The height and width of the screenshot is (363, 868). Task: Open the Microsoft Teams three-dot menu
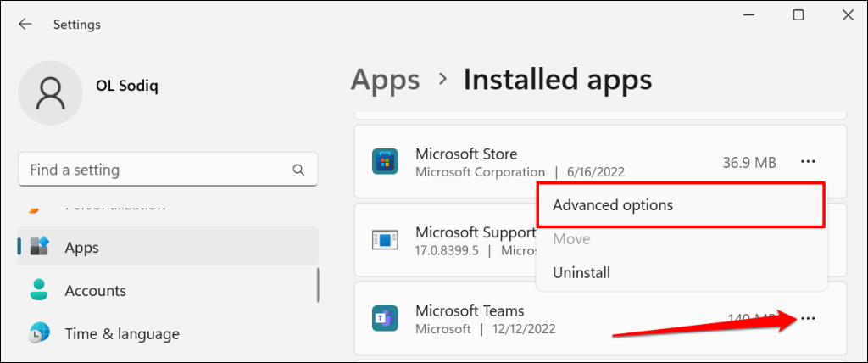(x=808, y=318)
